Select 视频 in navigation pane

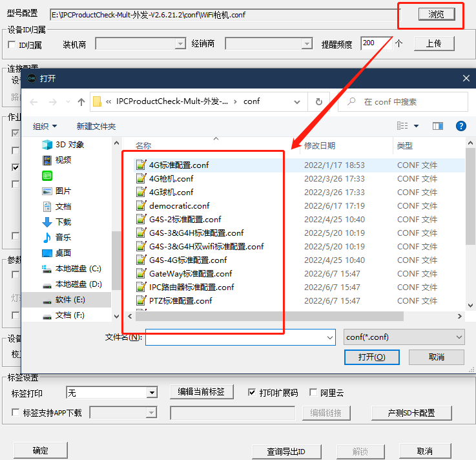click(57, 160)
